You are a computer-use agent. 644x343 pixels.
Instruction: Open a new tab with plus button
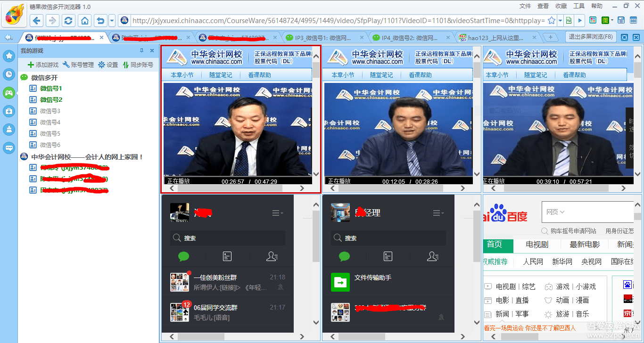pyautogui.click(x=550, y=37)
